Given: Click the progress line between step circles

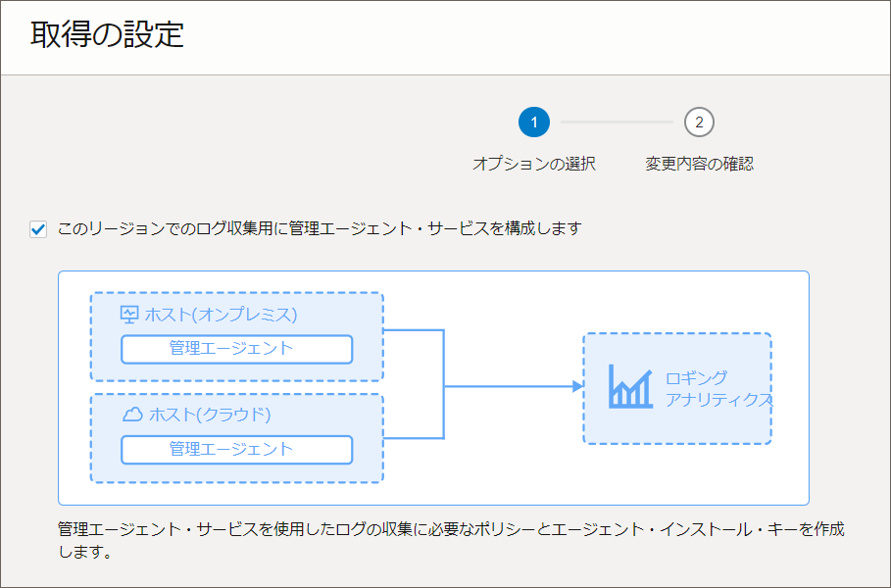Looking at the screenshot, I should point(618,122).
